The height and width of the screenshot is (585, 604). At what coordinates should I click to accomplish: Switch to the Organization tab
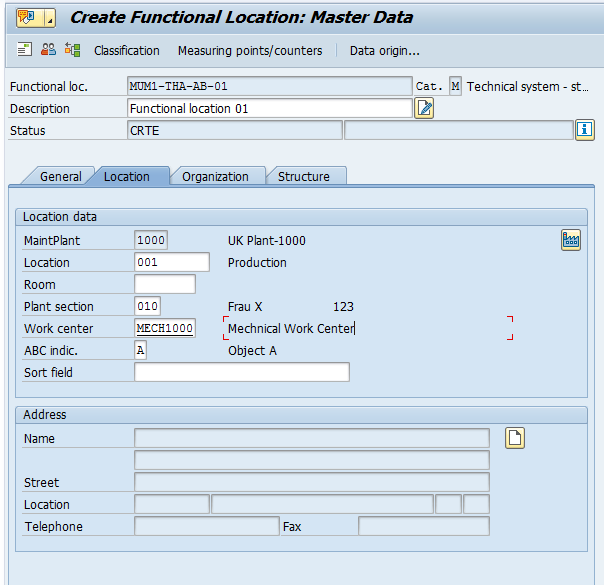(215, 177)
